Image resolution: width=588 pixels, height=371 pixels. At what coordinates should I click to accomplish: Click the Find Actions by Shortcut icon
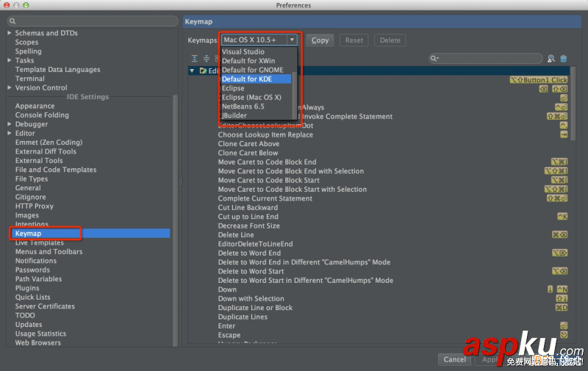click(x=551, y=59)
